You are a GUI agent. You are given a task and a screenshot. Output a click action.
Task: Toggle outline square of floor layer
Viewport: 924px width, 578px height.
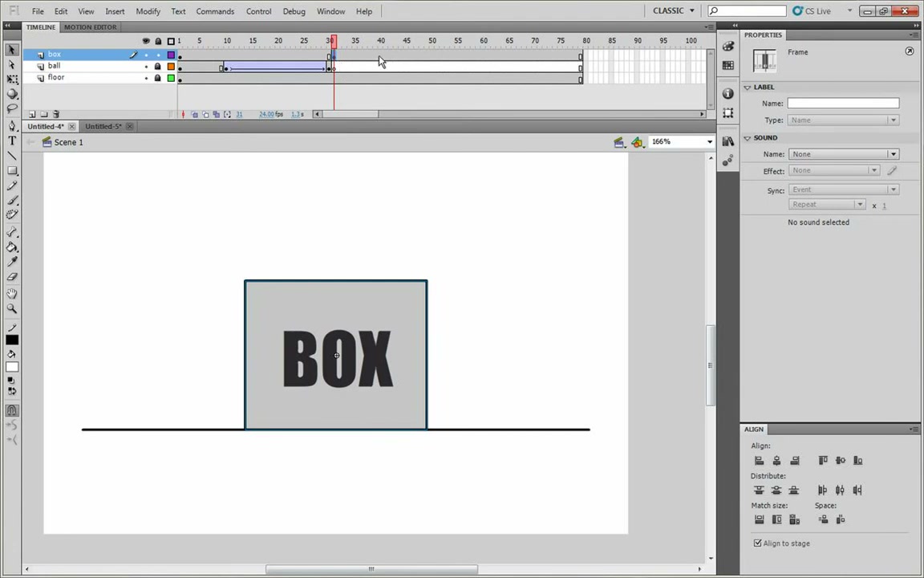171,78
